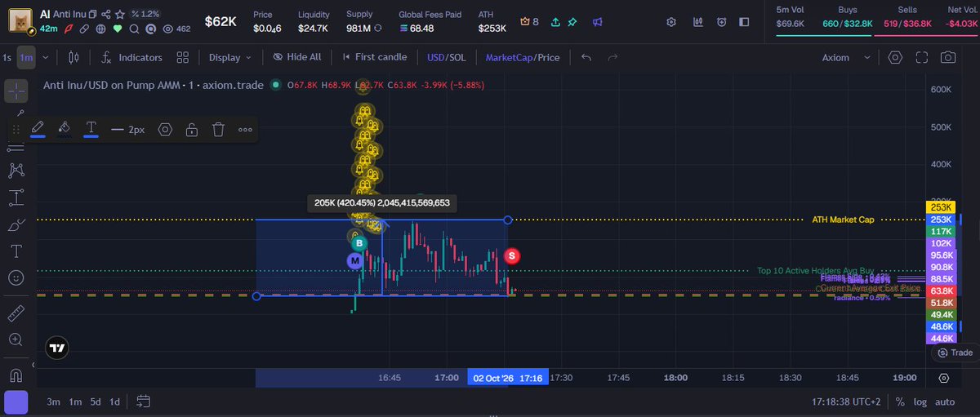Switch the USD/SOL currency toggle
Viewport: 980px width, 417px height.
point(447,57)
